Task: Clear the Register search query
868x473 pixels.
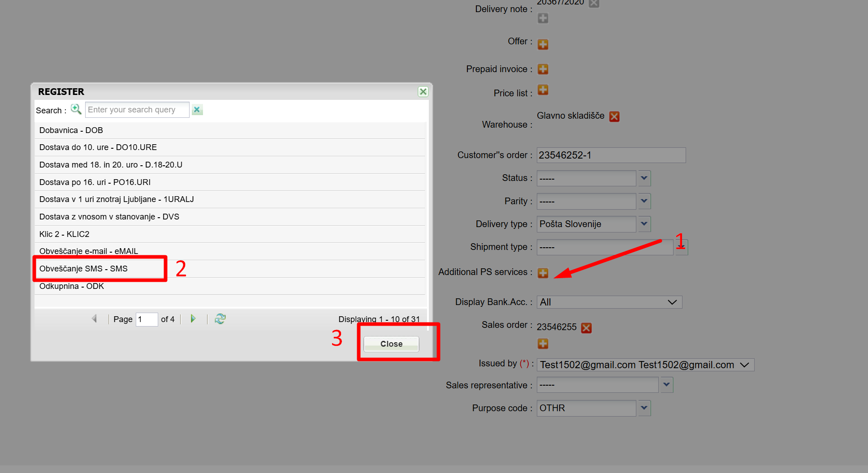Action: click(x=197, y=109)
